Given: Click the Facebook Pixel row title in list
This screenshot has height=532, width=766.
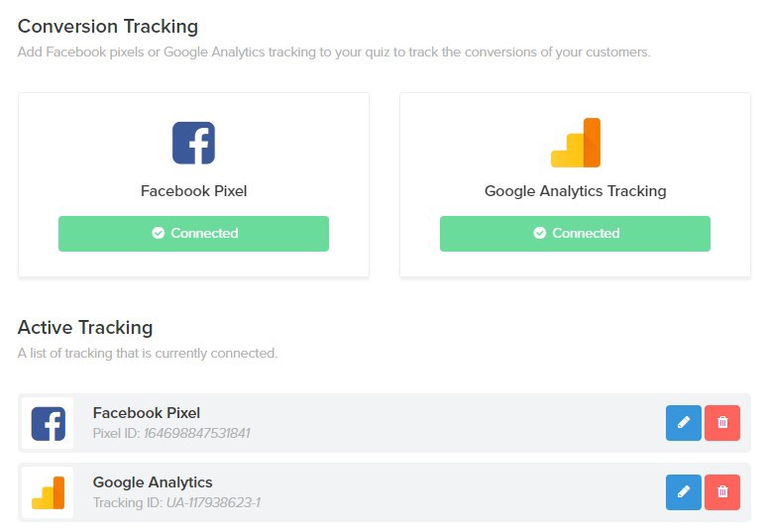Looking at the screenshot, I should pos(146,413).
